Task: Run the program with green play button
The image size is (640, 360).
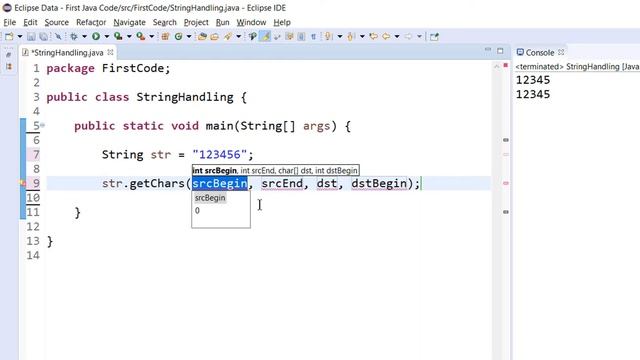Action: point(96,37)
